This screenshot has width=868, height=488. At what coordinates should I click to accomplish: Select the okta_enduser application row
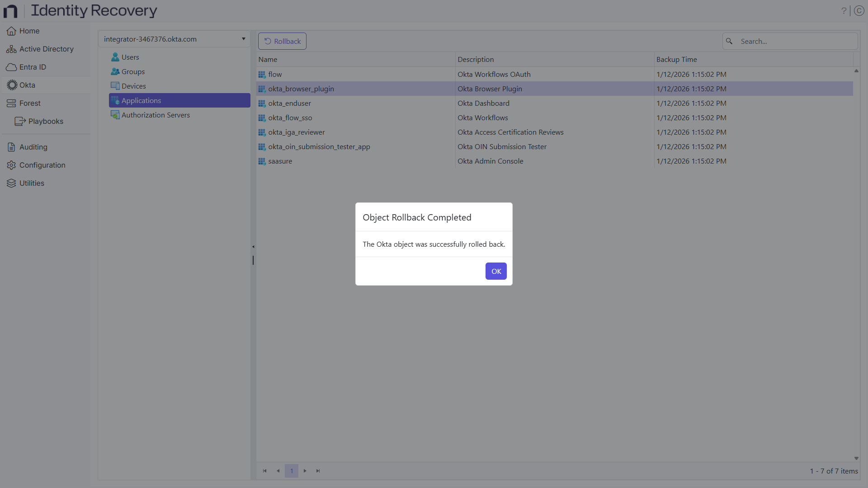pos(289,103)
